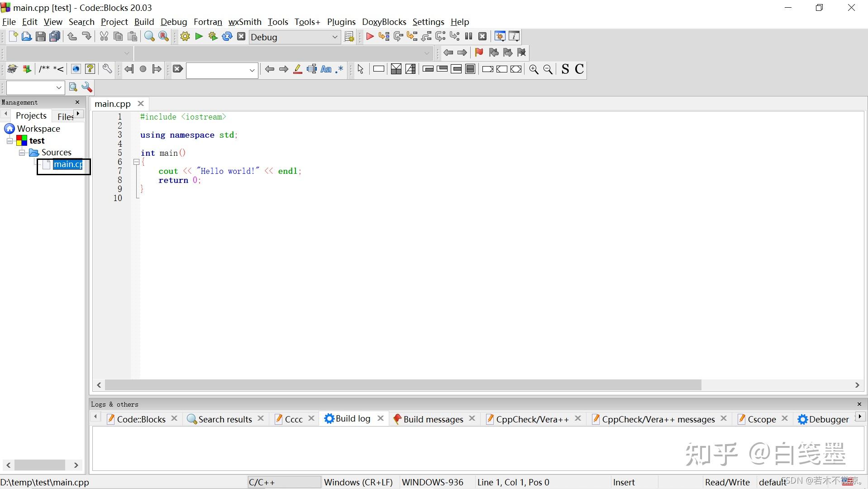Toggle regular expression search option

339,69
